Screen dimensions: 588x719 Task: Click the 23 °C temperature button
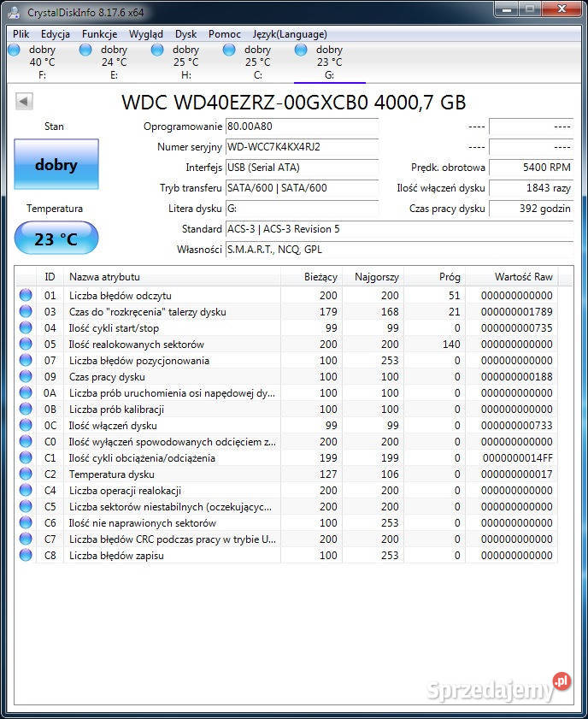point(56,239)
